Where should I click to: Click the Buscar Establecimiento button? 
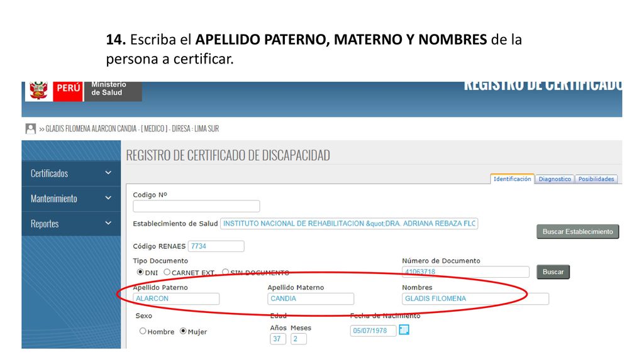coord(577,231)
